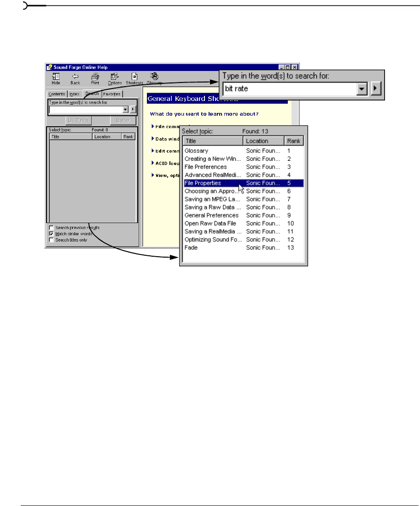Image resolution: width=420 pixels, height=506 pixels.
Task: Click the List Topics button
Action: pyautogui.click(x=78, y=120)
